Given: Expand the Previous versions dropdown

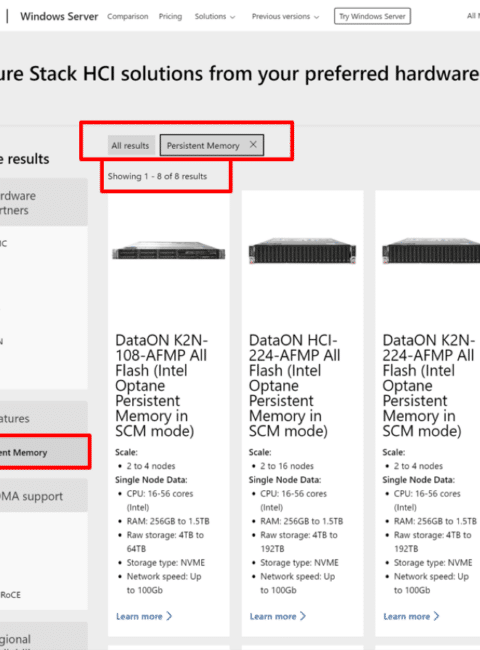Looking at the screenshot, I should pyautogui.click(x=285, y=17).
